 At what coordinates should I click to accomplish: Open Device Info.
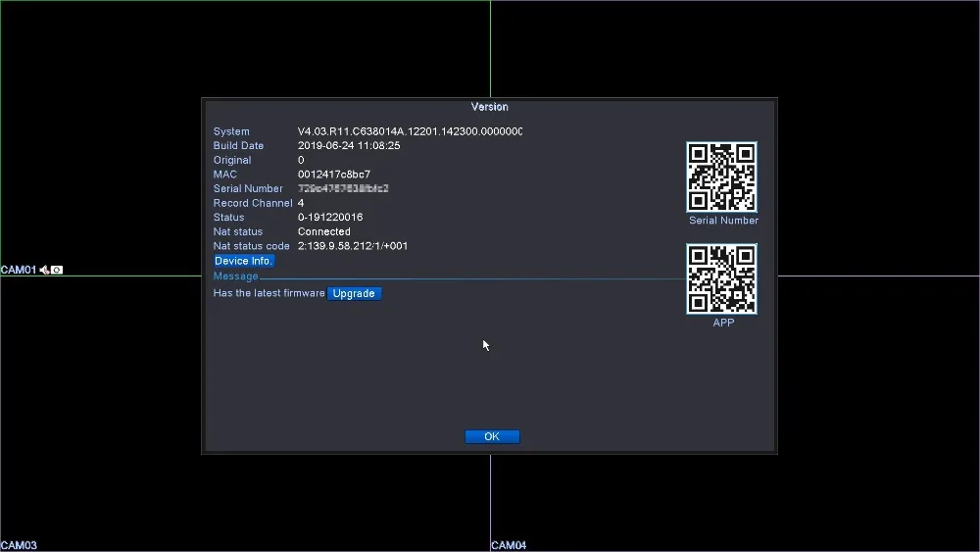point(244,261)
